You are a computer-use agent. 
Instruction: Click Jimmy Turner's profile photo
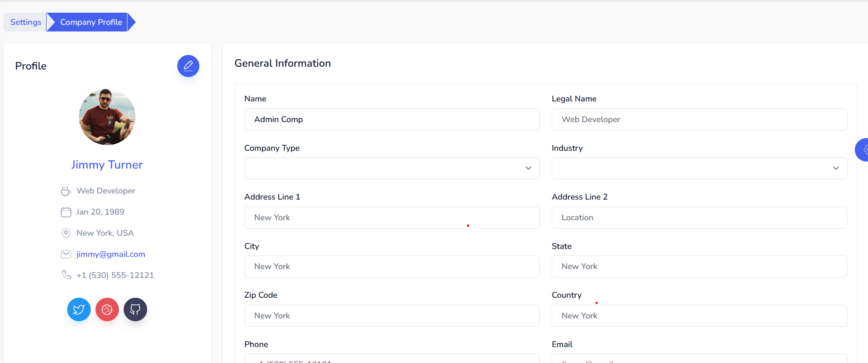(x=107, y=117)
